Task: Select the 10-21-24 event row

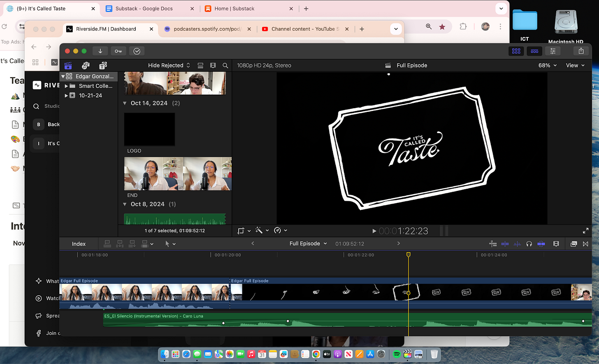Action: tap(89, 95)
